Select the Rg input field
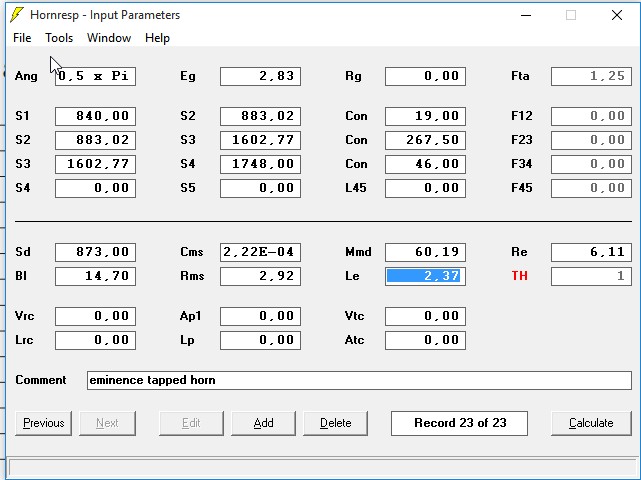 coord(425,76)
